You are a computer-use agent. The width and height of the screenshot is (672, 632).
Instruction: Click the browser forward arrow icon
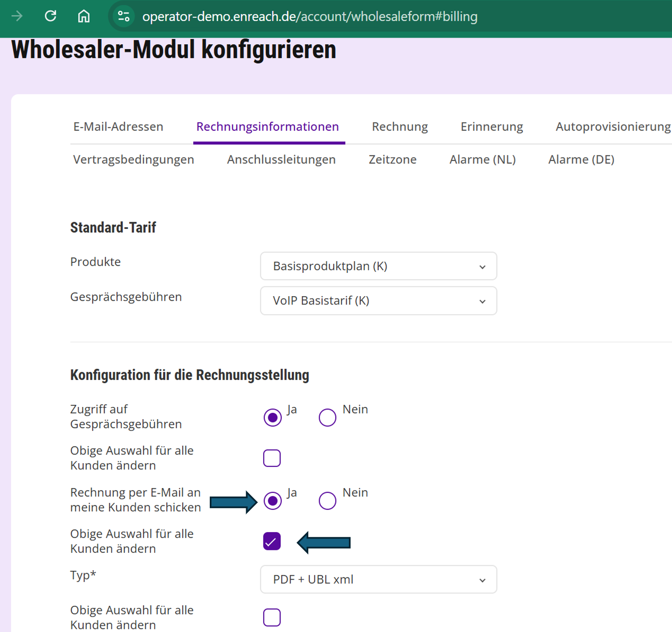point(17,16)
